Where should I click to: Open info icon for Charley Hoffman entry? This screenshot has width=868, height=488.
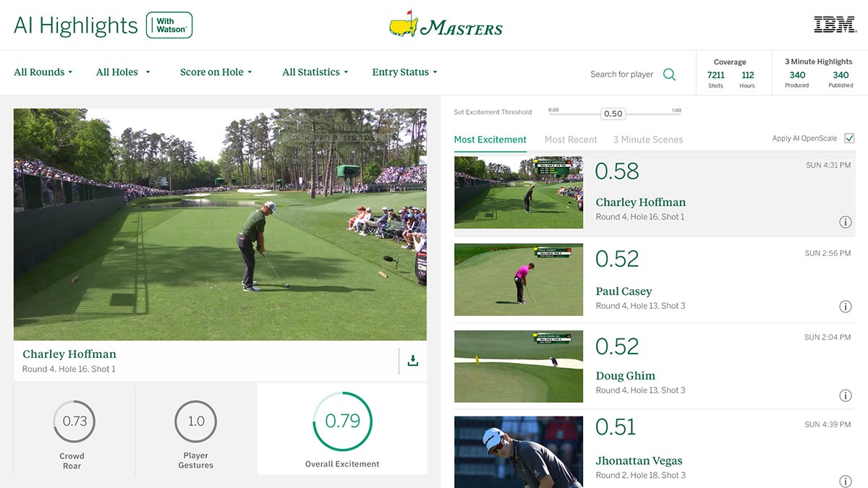[845, 222]
